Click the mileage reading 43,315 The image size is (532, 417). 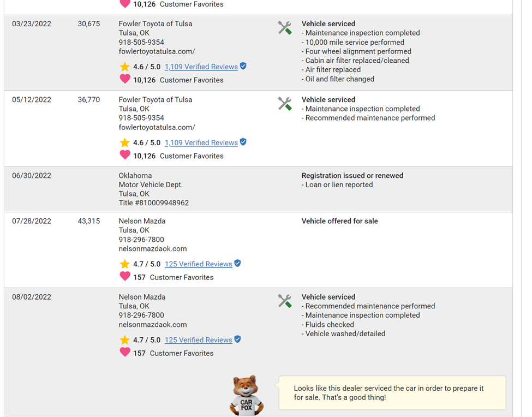point(89,221)
